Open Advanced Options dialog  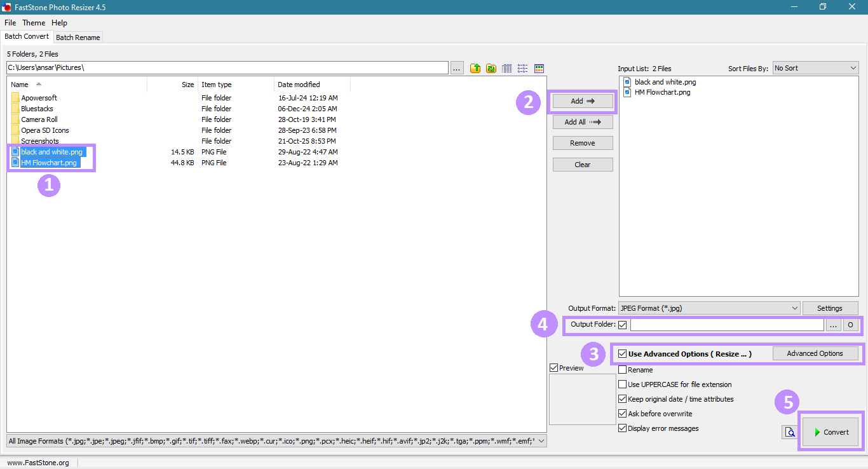pos(815,353)
